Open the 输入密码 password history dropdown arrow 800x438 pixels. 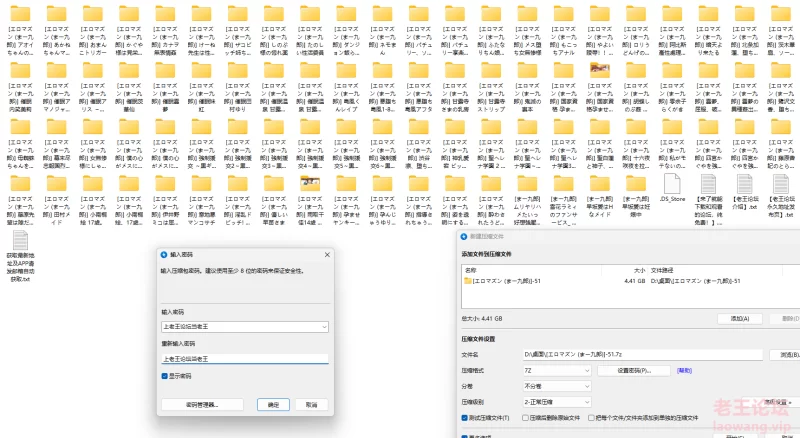324,327
